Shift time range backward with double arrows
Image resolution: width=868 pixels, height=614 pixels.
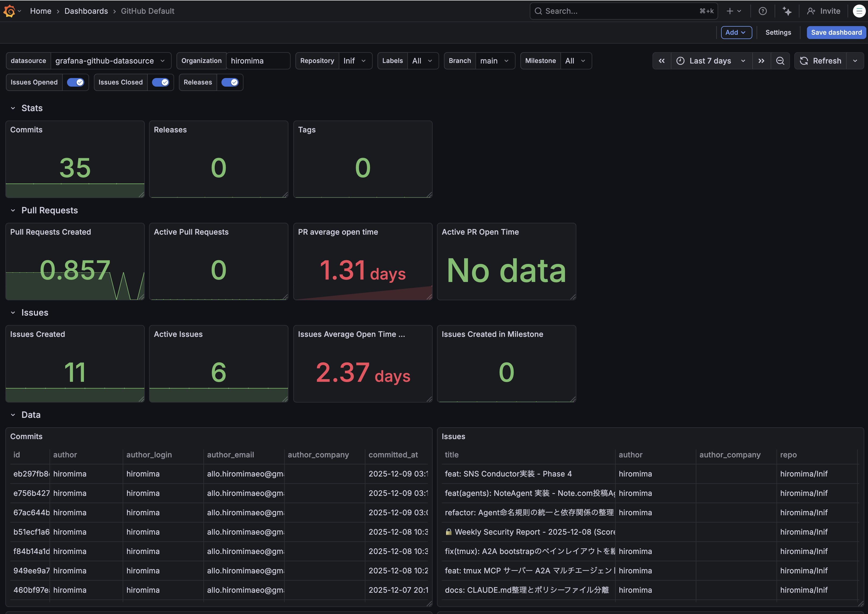(x=662, y=61)
